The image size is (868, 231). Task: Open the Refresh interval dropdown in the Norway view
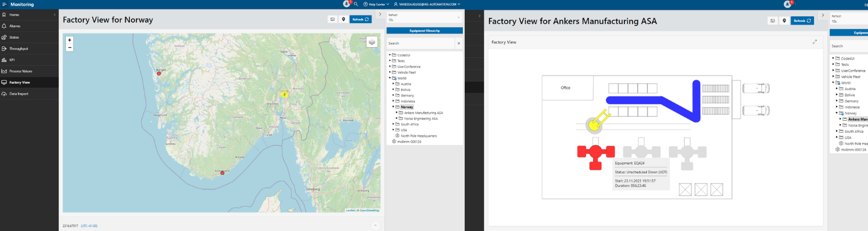(424, 17)
